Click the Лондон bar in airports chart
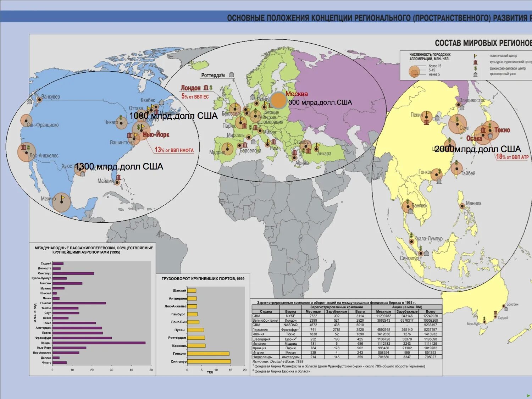This screenshot has height=399, width=532. 99,343
